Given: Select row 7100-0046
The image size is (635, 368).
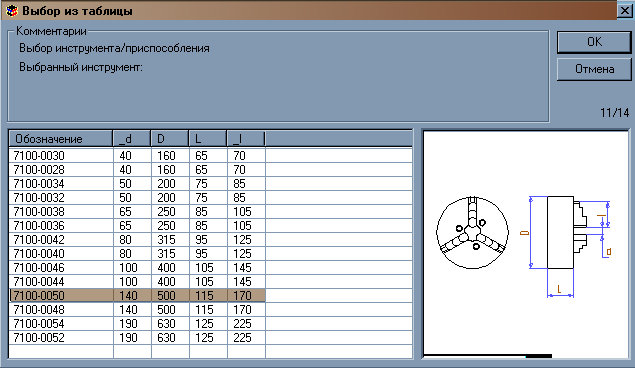Looking at the screenshot, I should pos(137,268).
